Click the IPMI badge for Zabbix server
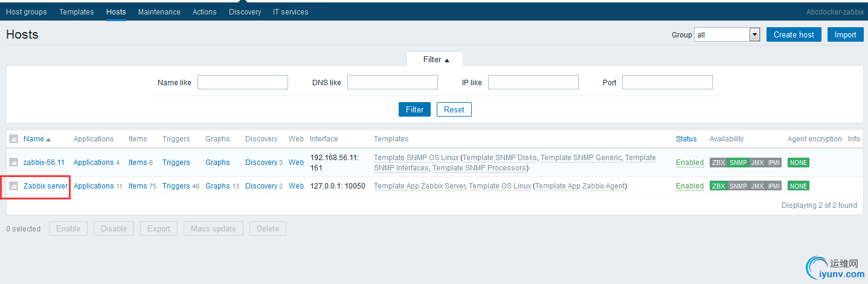The width and height of the screenshot is (868, 284). [x=774, y=186]
